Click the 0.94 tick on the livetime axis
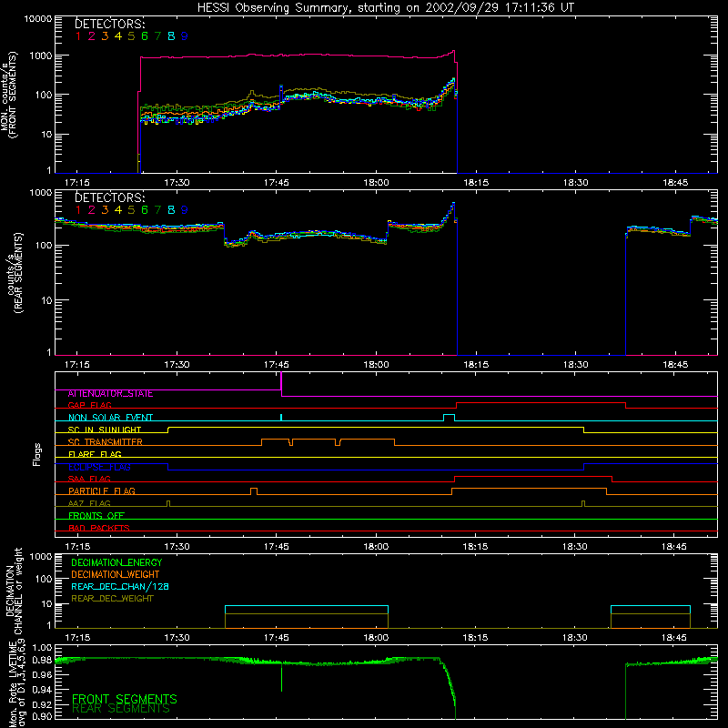Image resolution: width=728 pixels, height=728 pixels. [x=42, y=690]
